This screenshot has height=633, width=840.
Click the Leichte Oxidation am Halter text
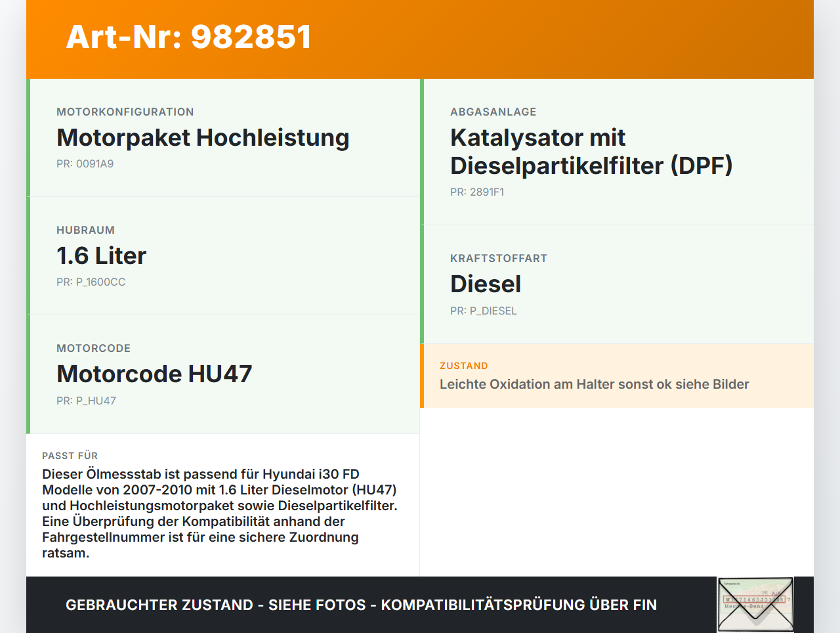pos(594,384)
